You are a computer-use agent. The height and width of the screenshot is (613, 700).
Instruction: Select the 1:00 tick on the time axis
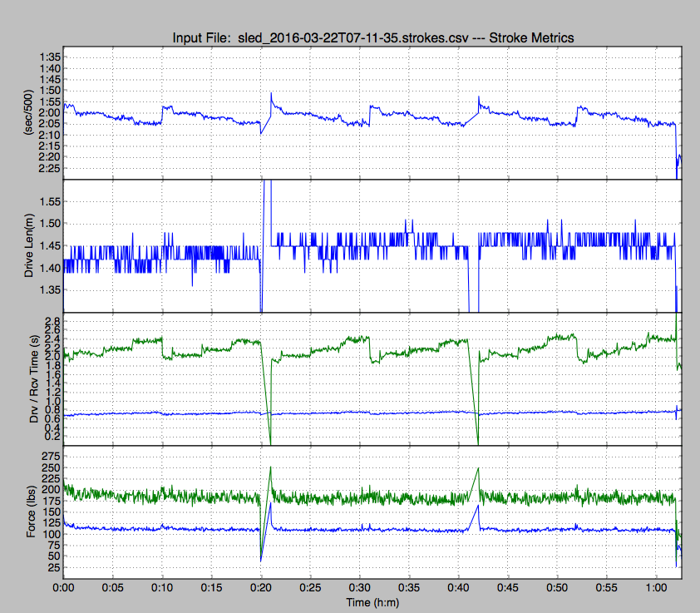click(x=655, y=587)
